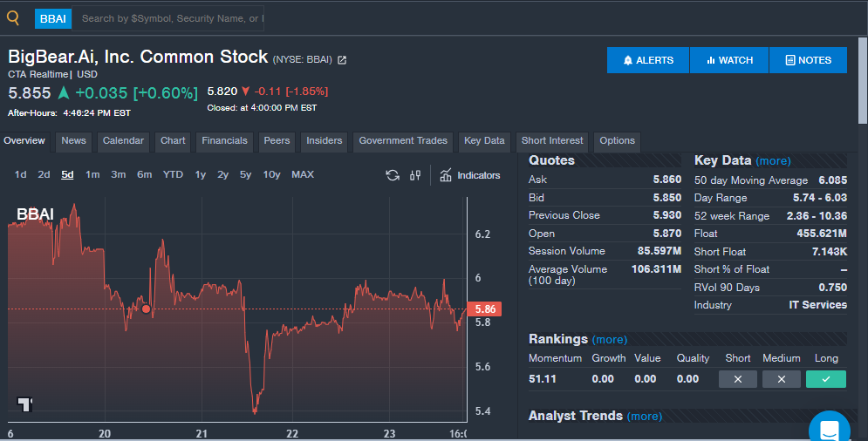Screen dimensions: 868x441
Task: Open the chat support bubble
Action: 828,428
